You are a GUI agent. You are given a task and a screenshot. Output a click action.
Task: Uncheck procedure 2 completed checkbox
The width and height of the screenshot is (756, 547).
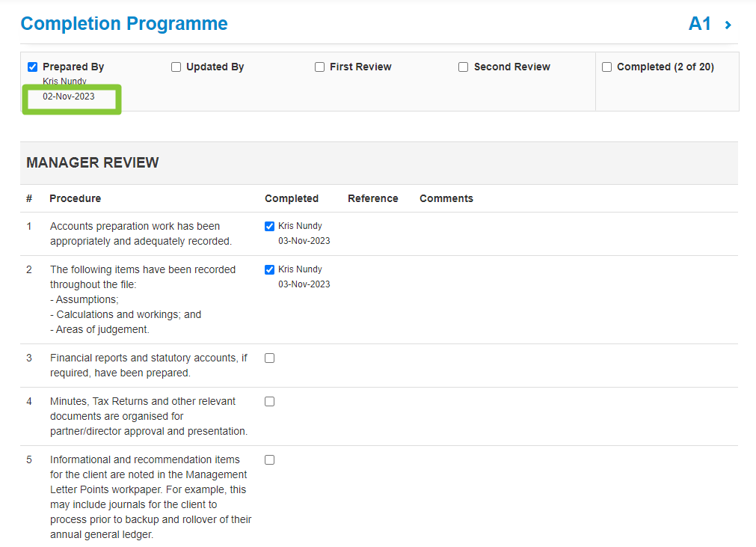[269, 269]
